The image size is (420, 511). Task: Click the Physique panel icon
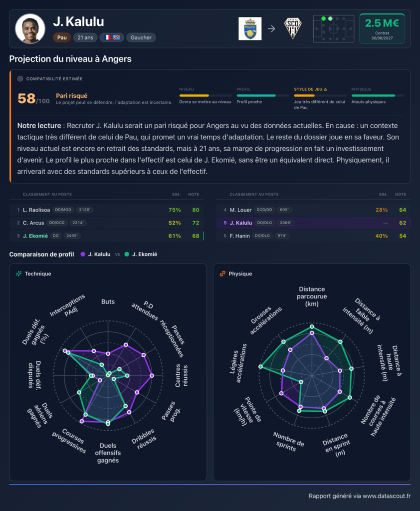[222, 274]
